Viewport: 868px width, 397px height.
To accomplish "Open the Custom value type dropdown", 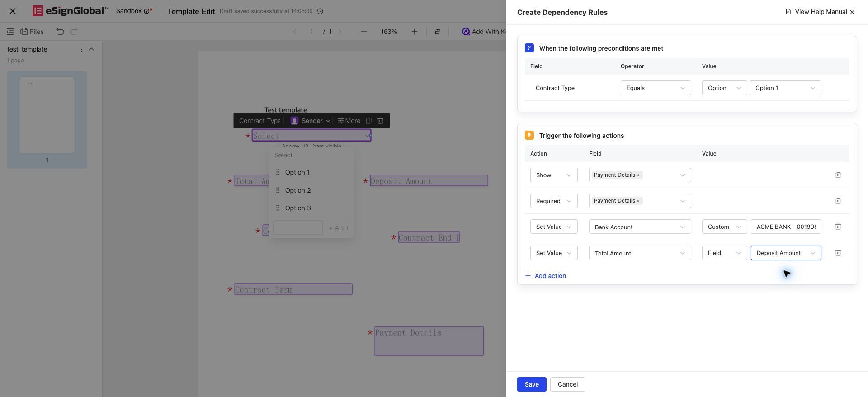I will [x=724, y=227].
